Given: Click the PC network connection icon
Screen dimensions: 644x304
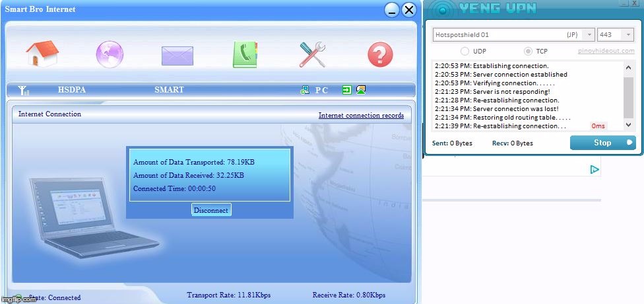Looking at the screenshot, I should [305, 90].
